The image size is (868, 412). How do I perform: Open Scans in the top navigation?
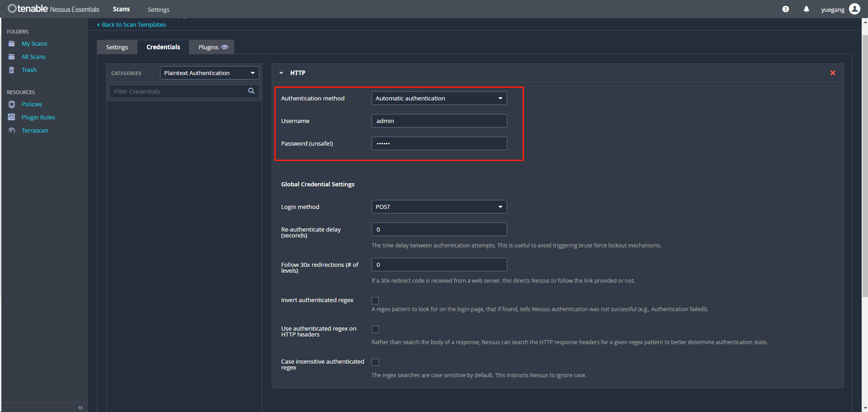pos(121,9)
